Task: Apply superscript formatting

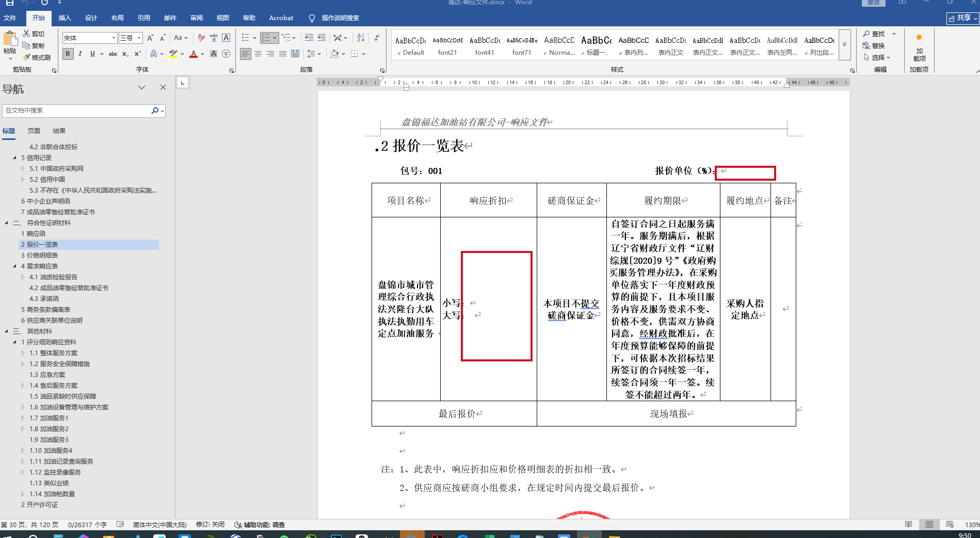Action: coord(138,54)
